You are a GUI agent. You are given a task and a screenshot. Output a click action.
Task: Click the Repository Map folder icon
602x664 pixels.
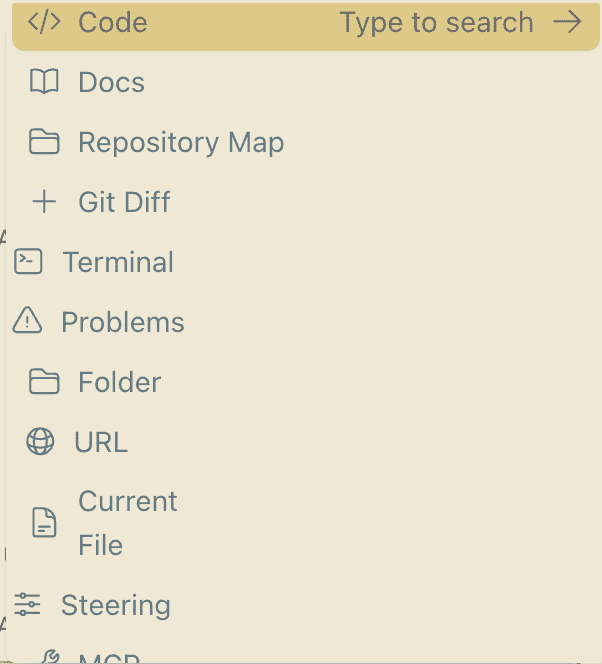pos(44,142)
